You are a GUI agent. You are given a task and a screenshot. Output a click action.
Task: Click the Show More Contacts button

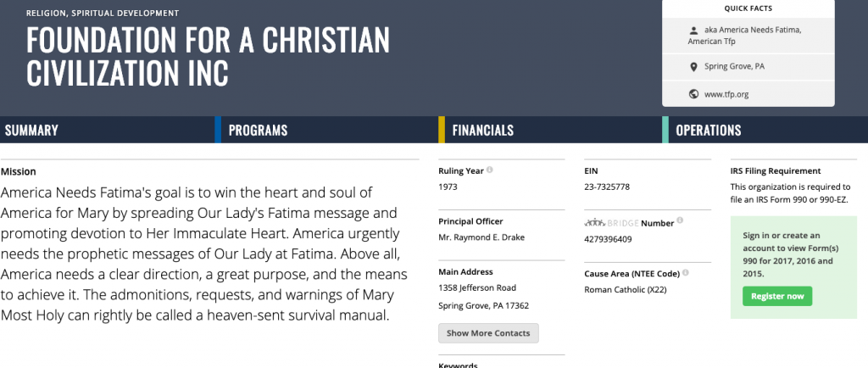tap(488, 333)
